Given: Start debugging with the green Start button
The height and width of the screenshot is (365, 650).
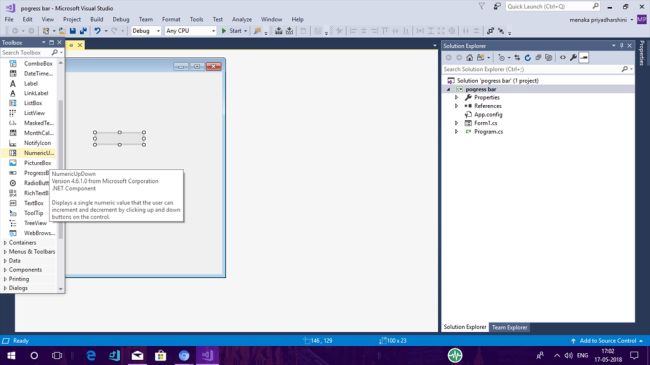Looking at the screenshot, I should [x=231, y=31].
